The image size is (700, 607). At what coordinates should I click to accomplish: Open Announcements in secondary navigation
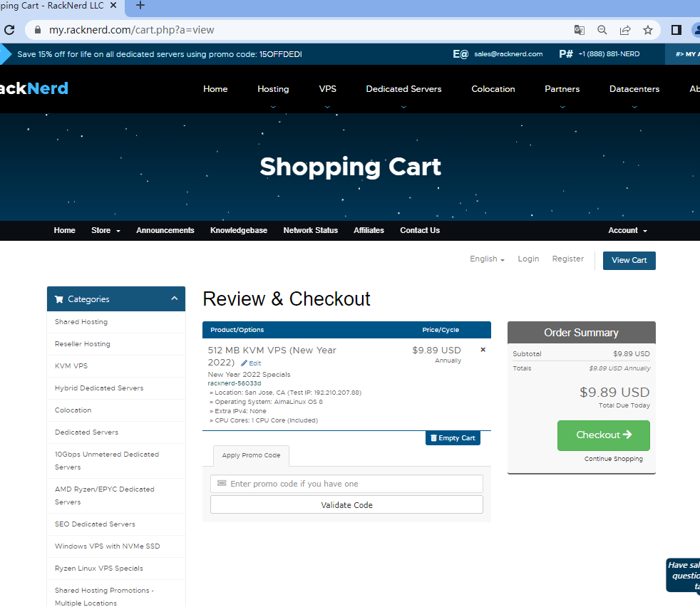(x=165, y=230)
